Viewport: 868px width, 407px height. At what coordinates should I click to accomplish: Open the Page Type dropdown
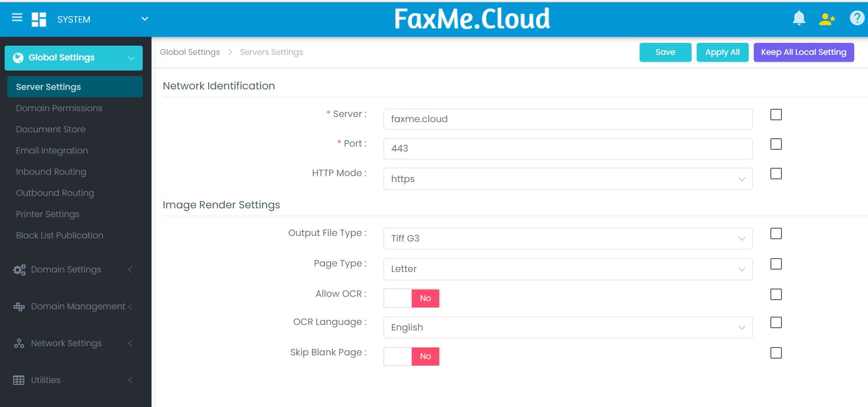[x=568, y=269]
